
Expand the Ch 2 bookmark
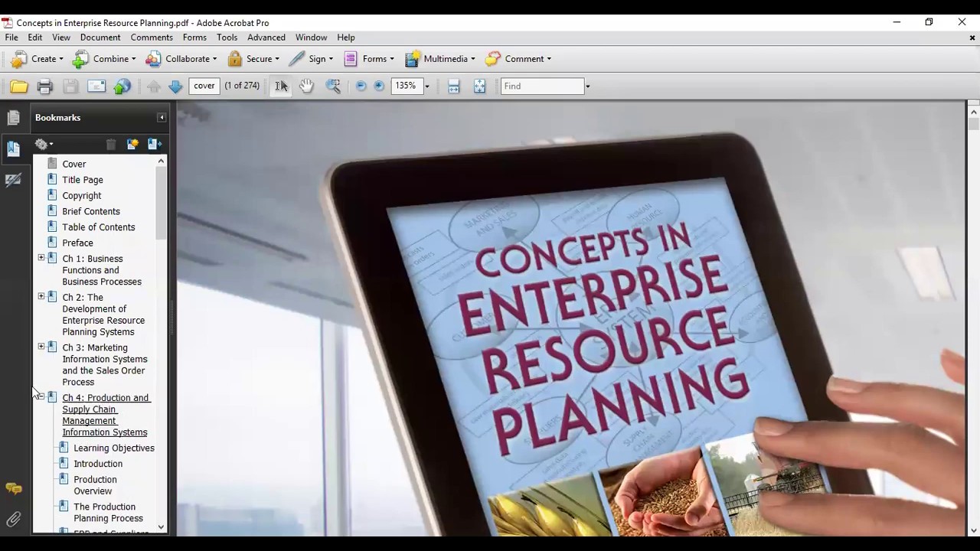[41, 296]
